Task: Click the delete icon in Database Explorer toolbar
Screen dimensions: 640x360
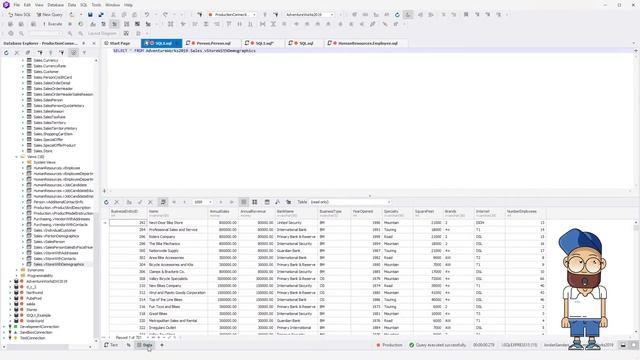Action: [x=17, y=53]
